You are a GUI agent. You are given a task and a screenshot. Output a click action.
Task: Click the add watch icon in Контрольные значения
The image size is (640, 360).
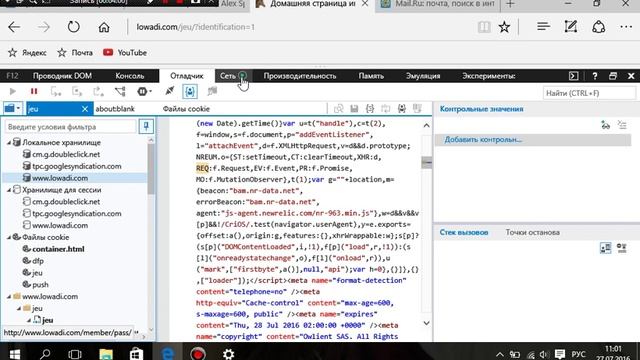coord(606,125)
